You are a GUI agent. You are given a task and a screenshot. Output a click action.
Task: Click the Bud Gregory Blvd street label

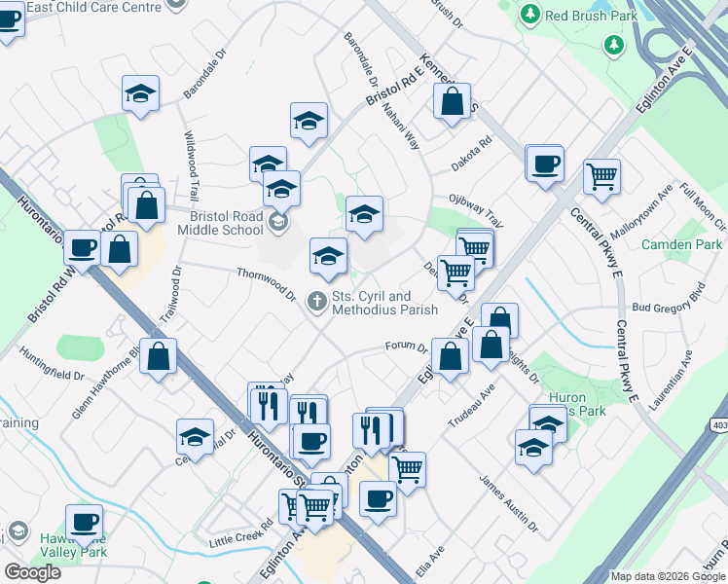(669, 300)
